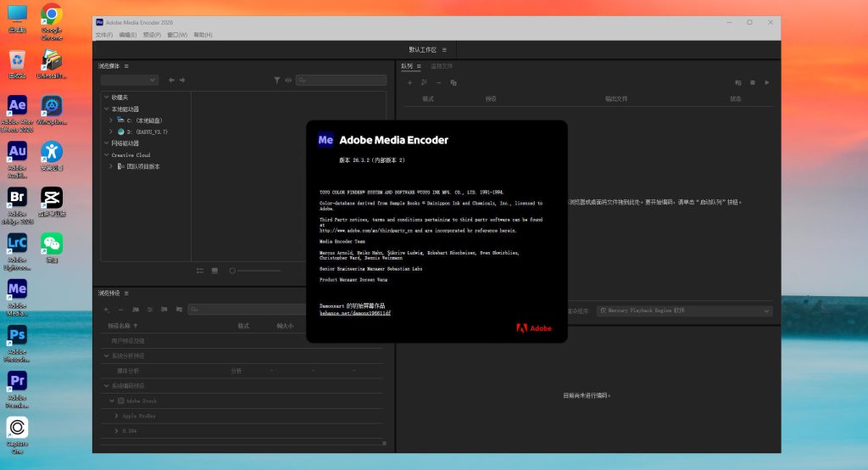The height and width of the screenshot is (470, 868).
Task: Collapse the Creative Cloud tree node
Action: pos(106,155)
